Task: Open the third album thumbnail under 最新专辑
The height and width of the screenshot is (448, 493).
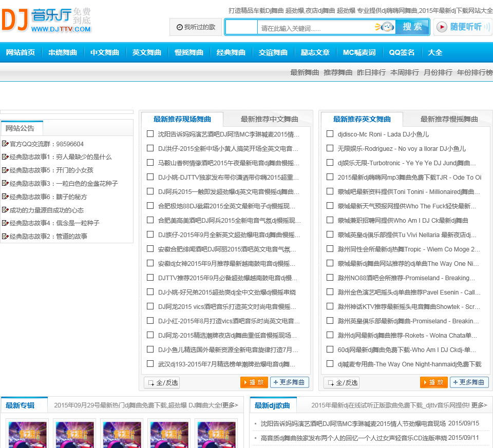Action: tap(122, 434)
